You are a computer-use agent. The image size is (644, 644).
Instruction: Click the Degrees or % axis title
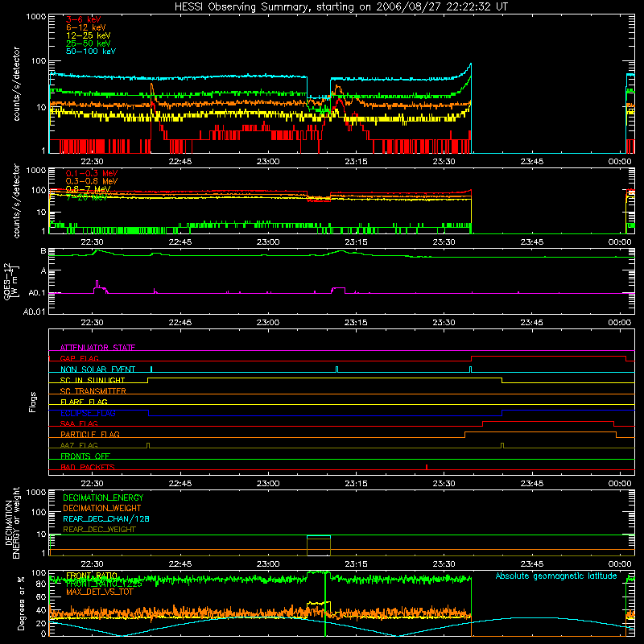click(x=21, y=603)
